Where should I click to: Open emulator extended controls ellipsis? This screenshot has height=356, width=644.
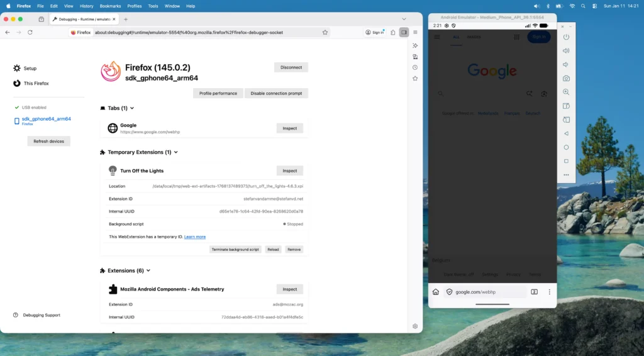point(567,175)
